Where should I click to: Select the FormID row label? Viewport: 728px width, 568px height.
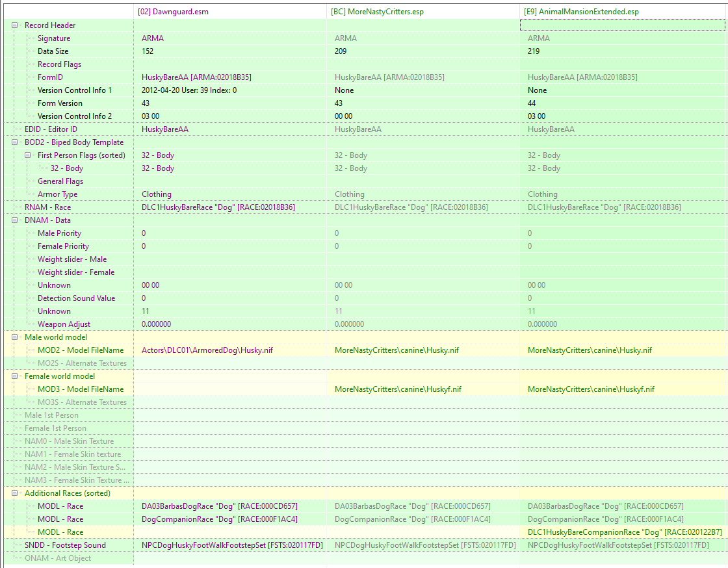point(50,77)
